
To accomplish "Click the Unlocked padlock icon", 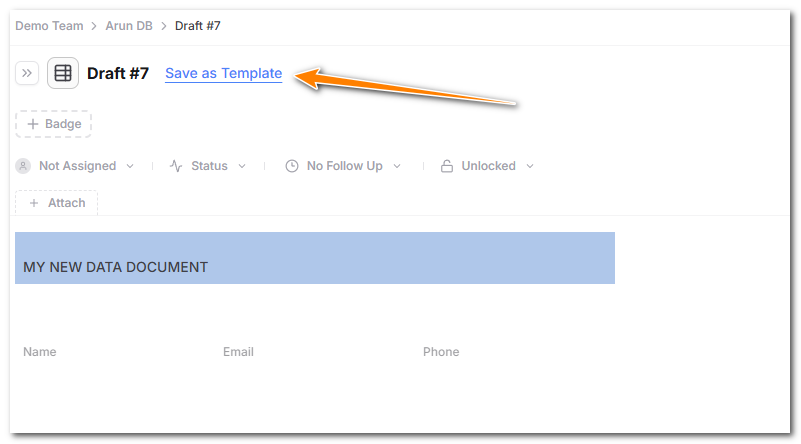I will pos(447,166).
